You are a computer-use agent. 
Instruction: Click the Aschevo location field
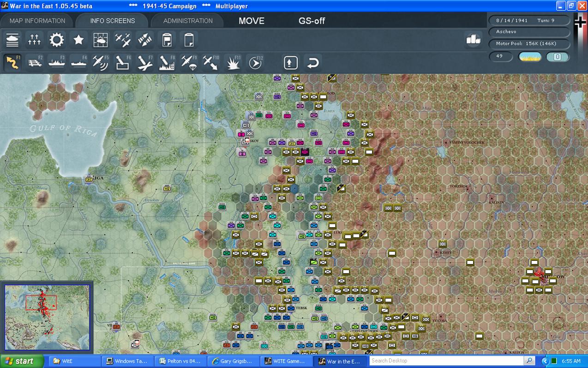tap(529, 32)
